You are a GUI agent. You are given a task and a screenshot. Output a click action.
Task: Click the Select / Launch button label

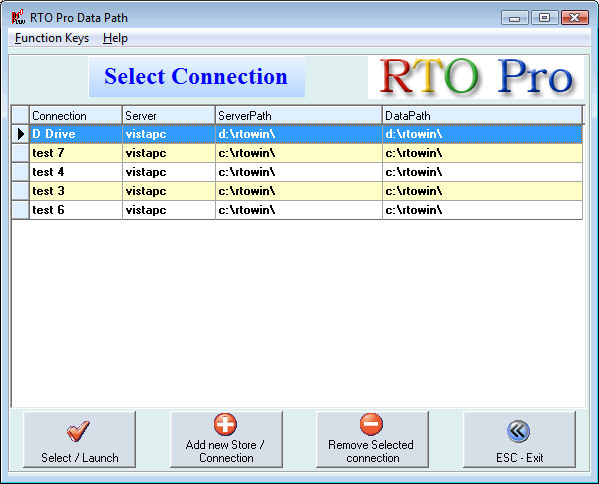click(80, 458)
